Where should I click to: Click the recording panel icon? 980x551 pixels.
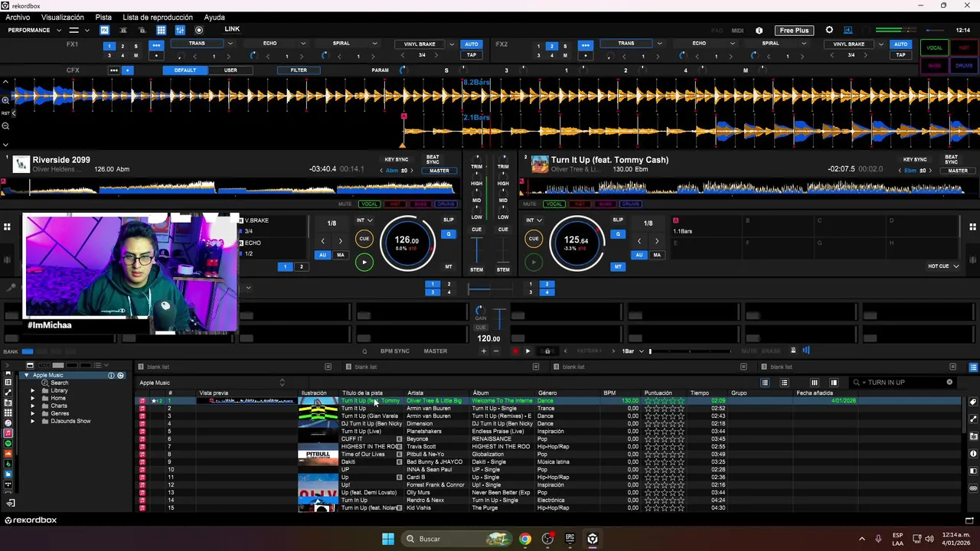(x=199, y=30)
